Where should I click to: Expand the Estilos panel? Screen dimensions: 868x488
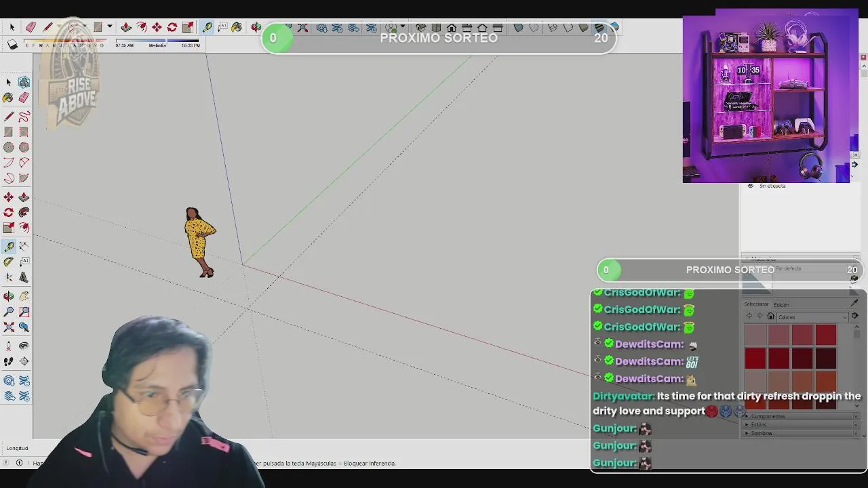coord(747,425)
